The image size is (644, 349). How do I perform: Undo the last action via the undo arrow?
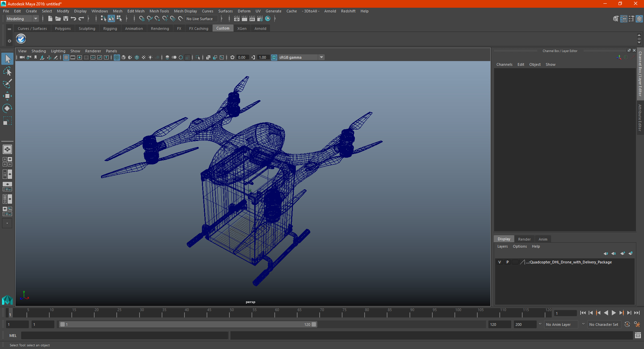[x=73, y=19]
